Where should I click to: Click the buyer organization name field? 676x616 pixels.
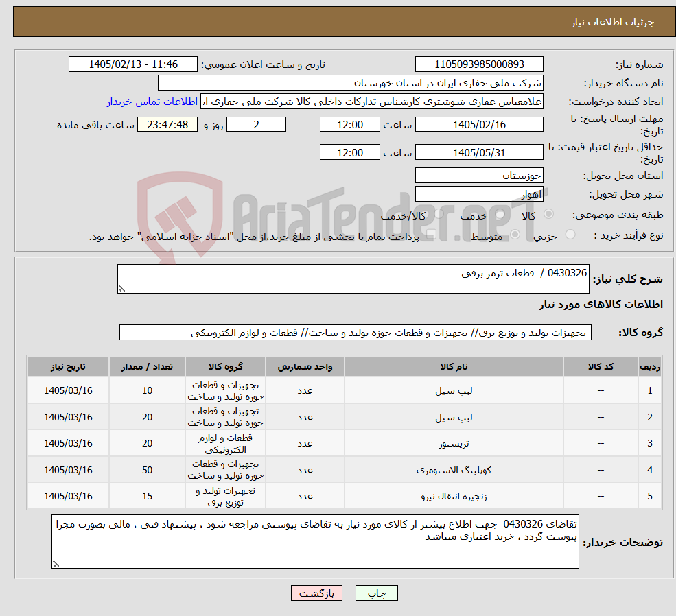point(351,83)
